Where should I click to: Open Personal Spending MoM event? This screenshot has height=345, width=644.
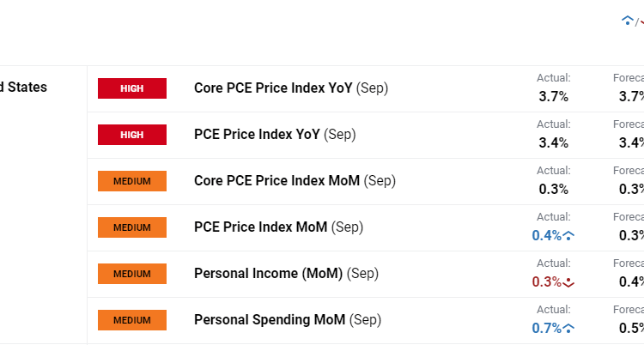pos(287,320)
